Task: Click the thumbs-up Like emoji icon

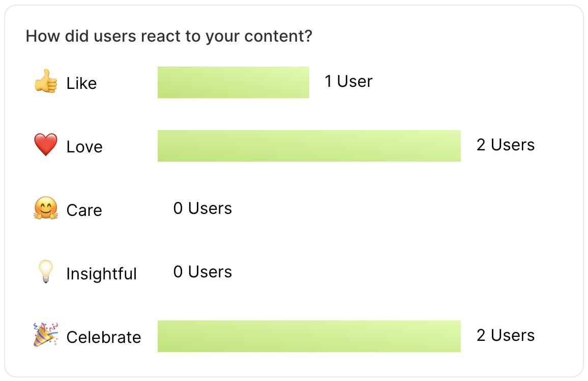Action: click(46, 81)
